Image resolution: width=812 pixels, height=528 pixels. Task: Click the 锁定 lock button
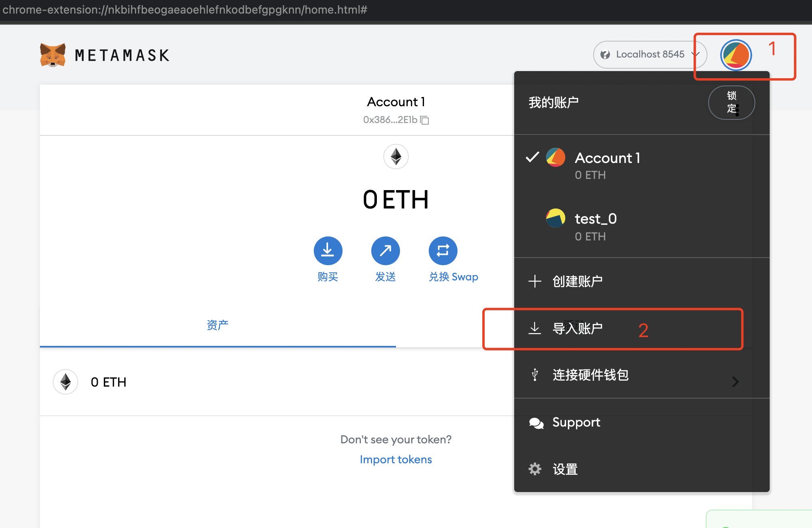click(x=731, y=102)
